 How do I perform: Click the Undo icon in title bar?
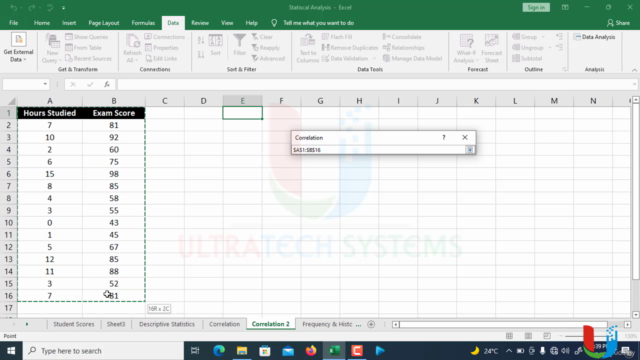point(13,7)
